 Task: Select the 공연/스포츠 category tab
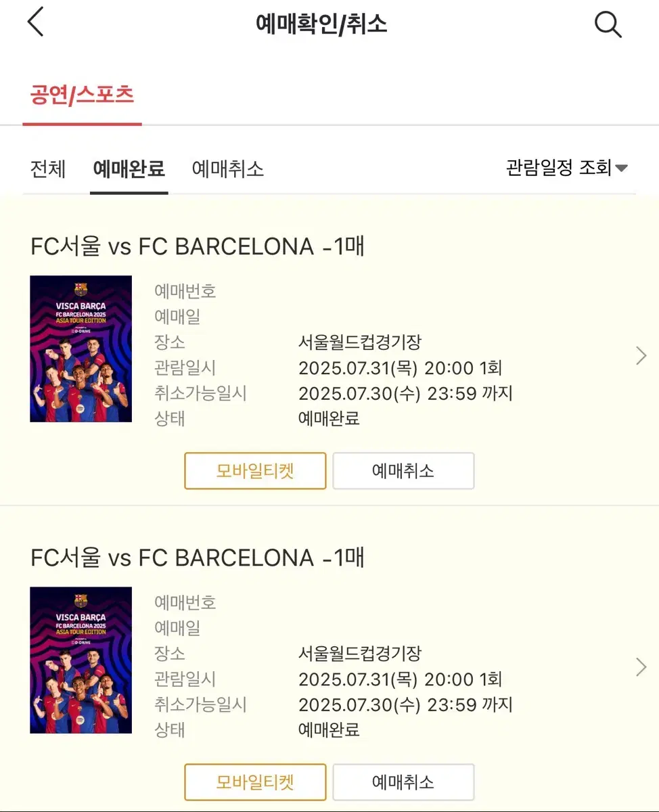[82, 95]
